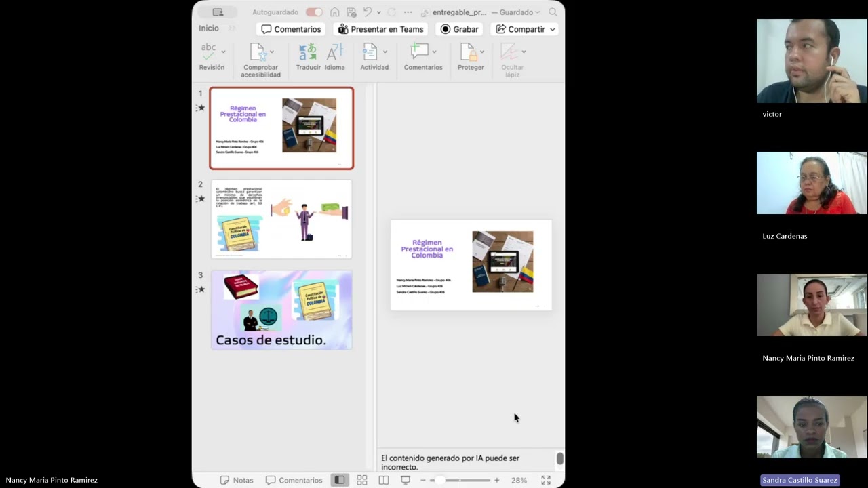Click the save disk icon in title bar
Viewport: 868px width, 488px height.
tap(351, 12)
